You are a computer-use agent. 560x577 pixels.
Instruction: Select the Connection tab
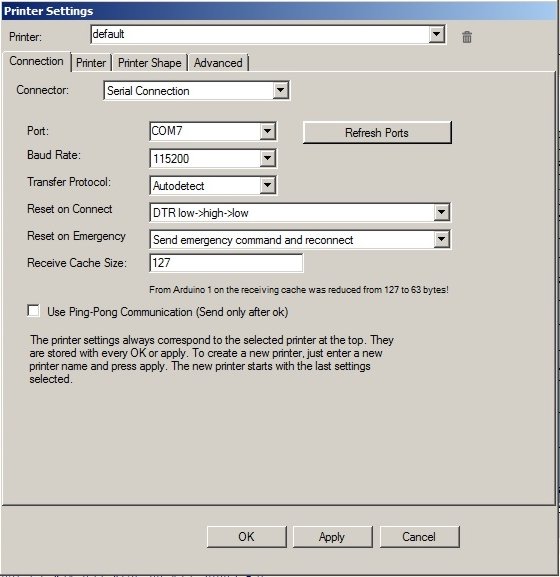36,61
